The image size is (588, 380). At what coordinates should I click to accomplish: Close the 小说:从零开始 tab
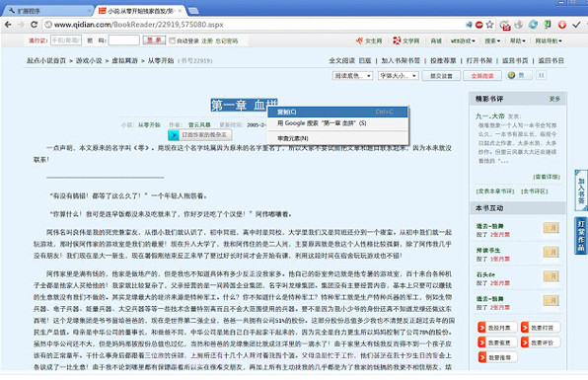tap(180, 11)
